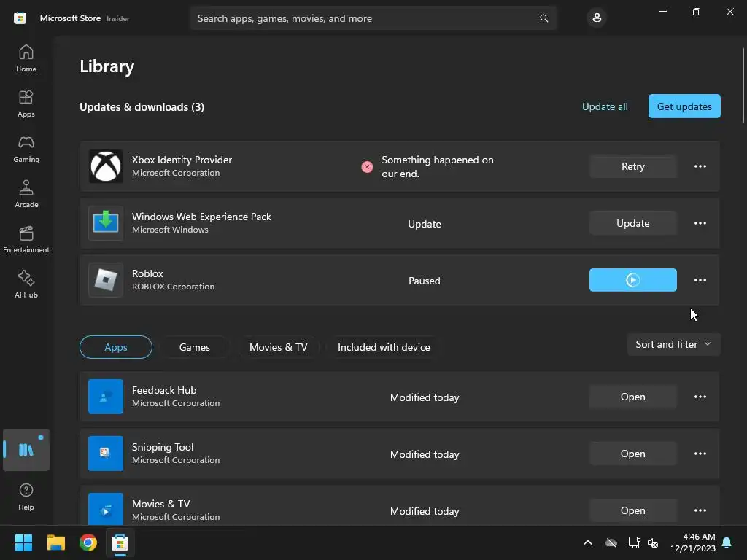Open more options for Windows Web Experience Pack
The width and height of the screenshot is (747, 560).
point(700,223)
